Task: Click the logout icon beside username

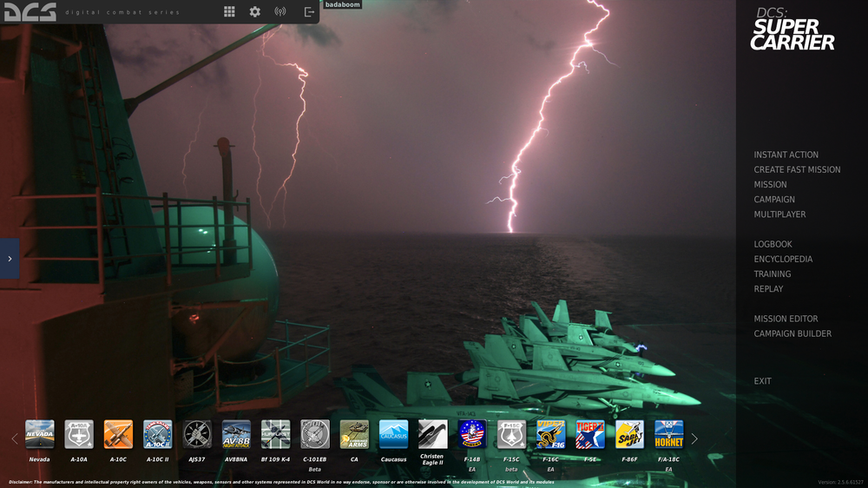Action: pyautogui.click(x=309, y=11)
